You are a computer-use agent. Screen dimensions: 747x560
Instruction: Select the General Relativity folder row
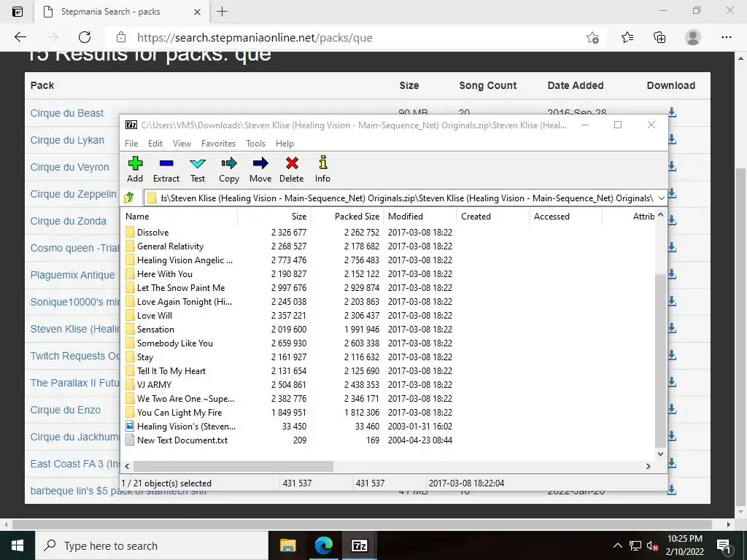click(x=289, y=246)
